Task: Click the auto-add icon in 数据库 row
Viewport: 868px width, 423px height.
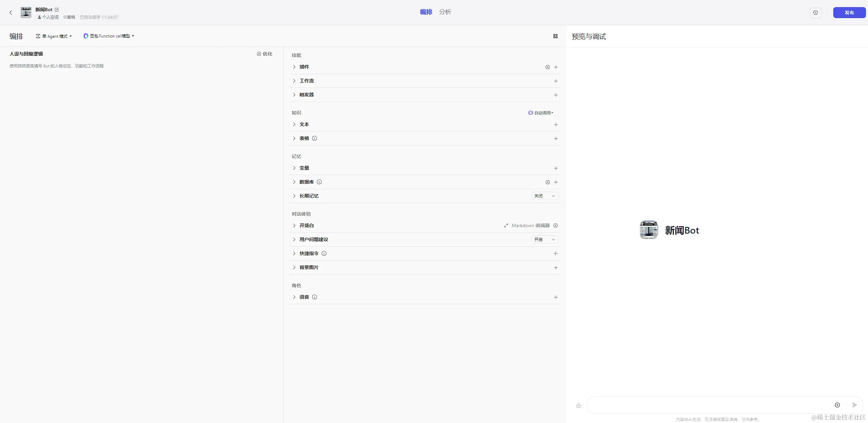Action: pos(547,182)
